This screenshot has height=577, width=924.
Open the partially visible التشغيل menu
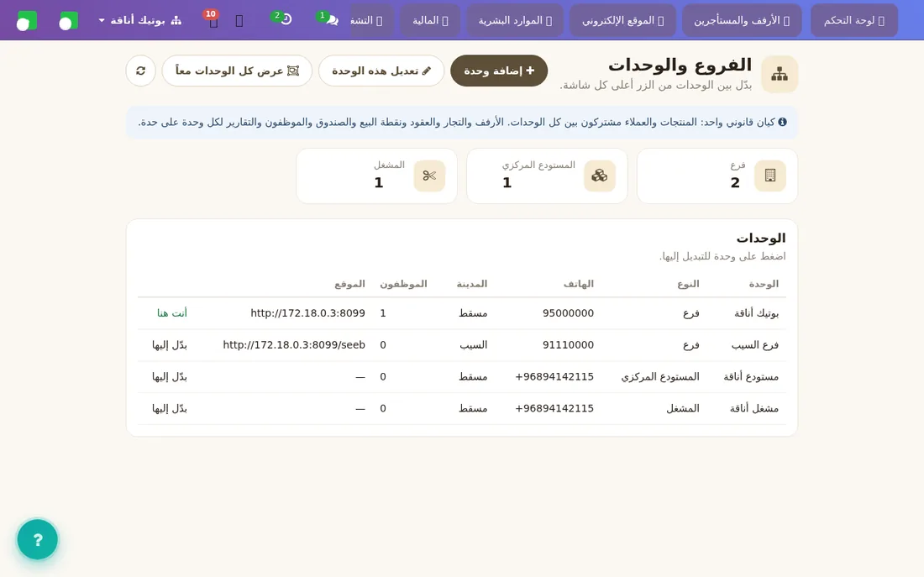click(x=371, y=21)
